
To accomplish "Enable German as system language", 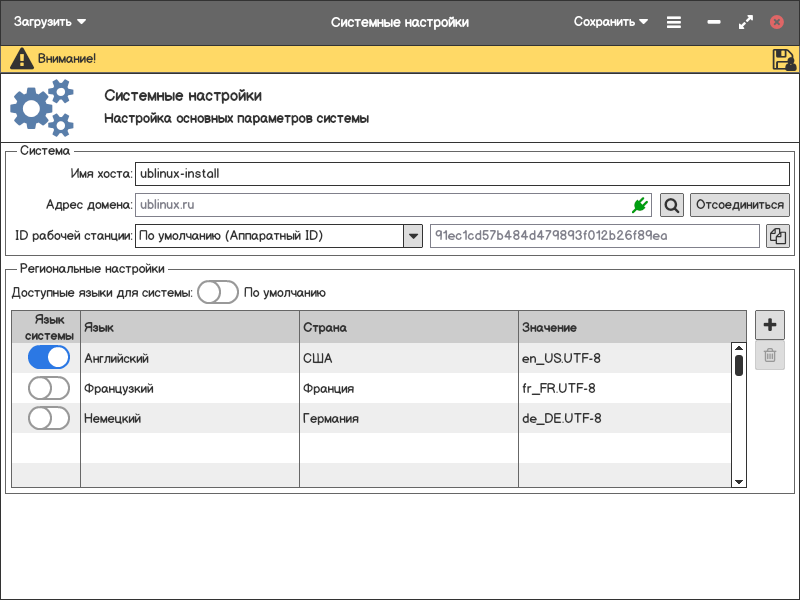I will click(48, 418).
